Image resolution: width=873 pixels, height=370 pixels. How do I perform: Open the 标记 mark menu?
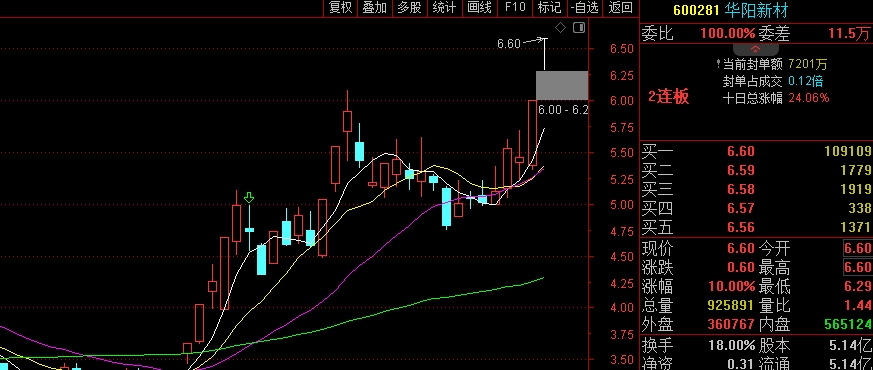[x=549, y=7]
